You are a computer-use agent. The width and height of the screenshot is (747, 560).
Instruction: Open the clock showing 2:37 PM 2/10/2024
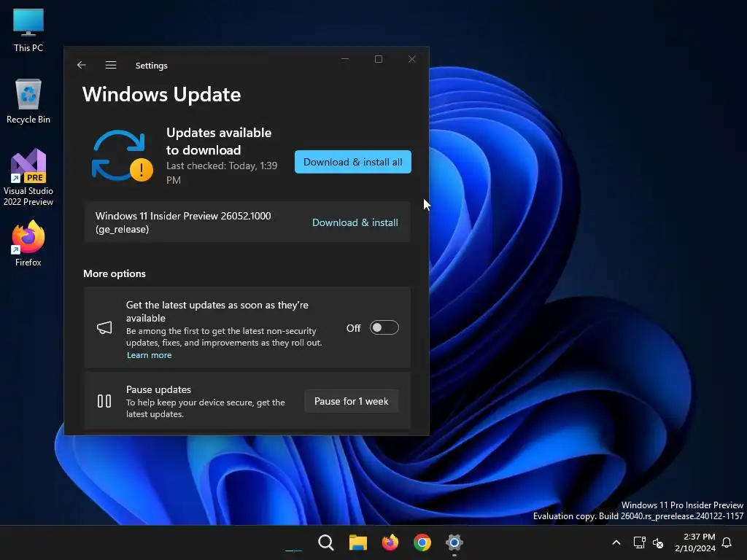coord(695,542)
